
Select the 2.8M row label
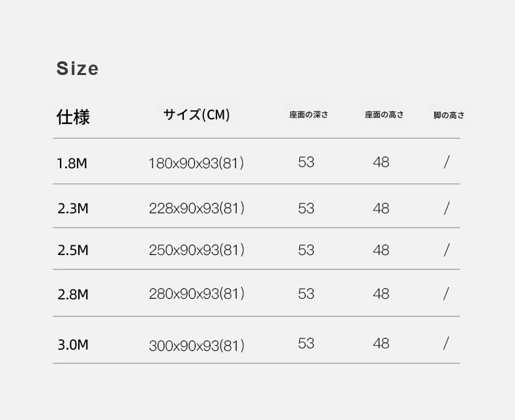[72, 294]
